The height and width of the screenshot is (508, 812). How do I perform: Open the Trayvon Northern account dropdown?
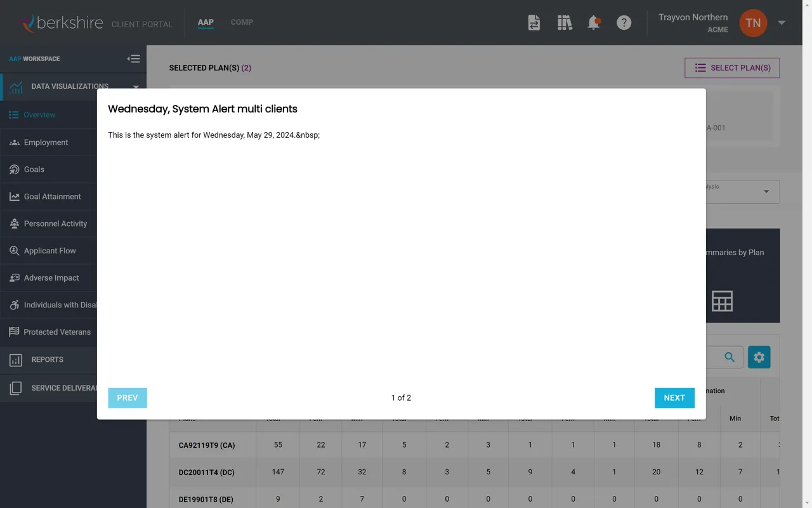[782, 22]
